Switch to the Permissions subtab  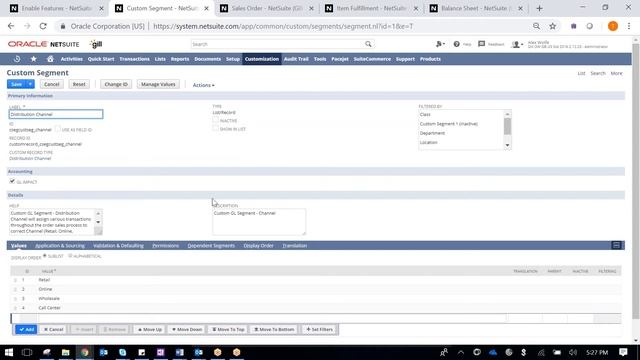click(x=165, y=246)
